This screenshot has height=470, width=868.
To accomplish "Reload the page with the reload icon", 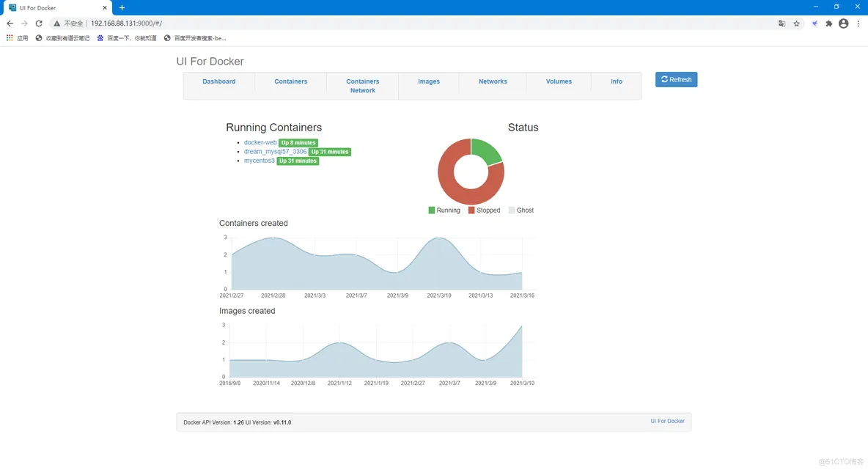I will click(x=39, y=23).
